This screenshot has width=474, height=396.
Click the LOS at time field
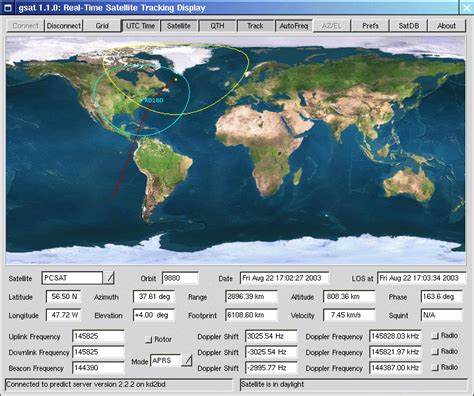point(421,278)
